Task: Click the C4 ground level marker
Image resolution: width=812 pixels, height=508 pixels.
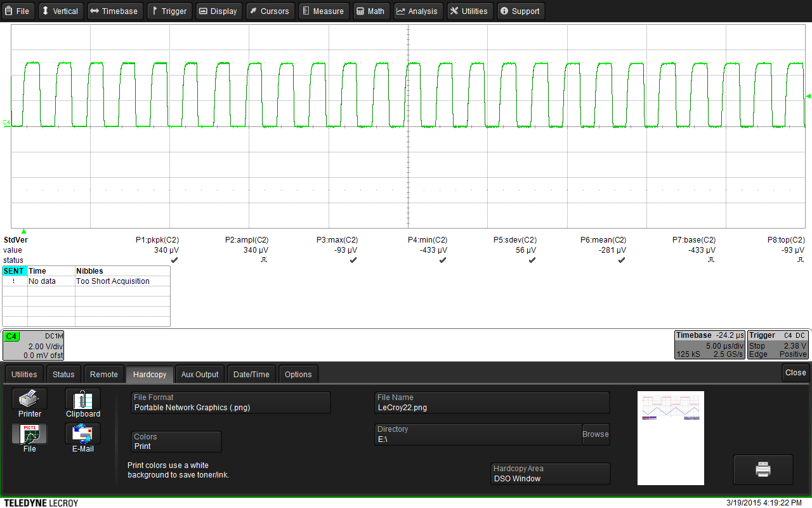Action: pyautogui.click(x=6, y=122)
